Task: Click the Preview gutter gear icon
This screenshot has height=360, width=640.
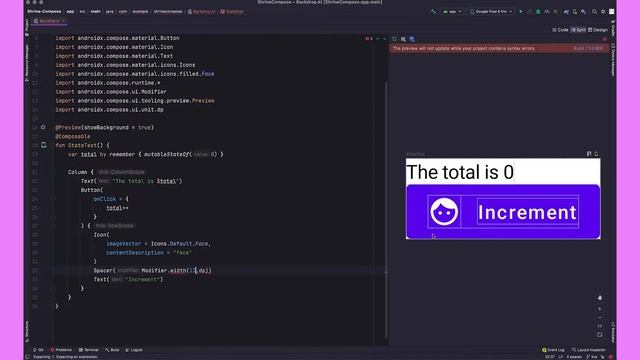Action: coord(43,127)
